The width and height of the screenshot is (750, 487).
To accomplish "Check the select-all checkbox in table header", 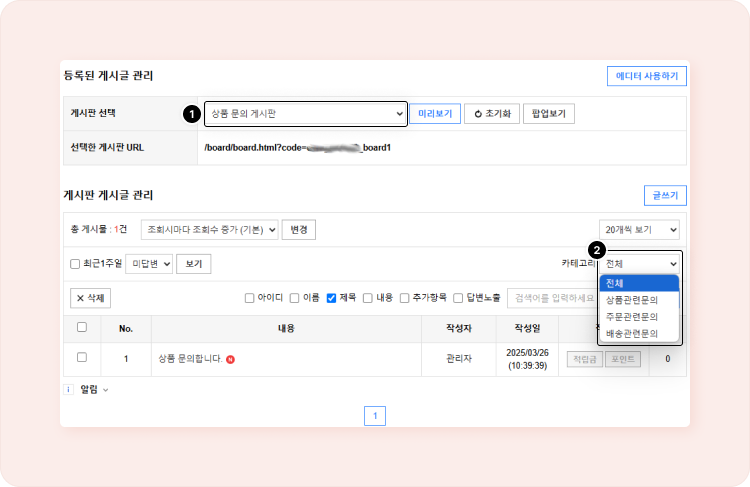I will click(x=82, y=327).
